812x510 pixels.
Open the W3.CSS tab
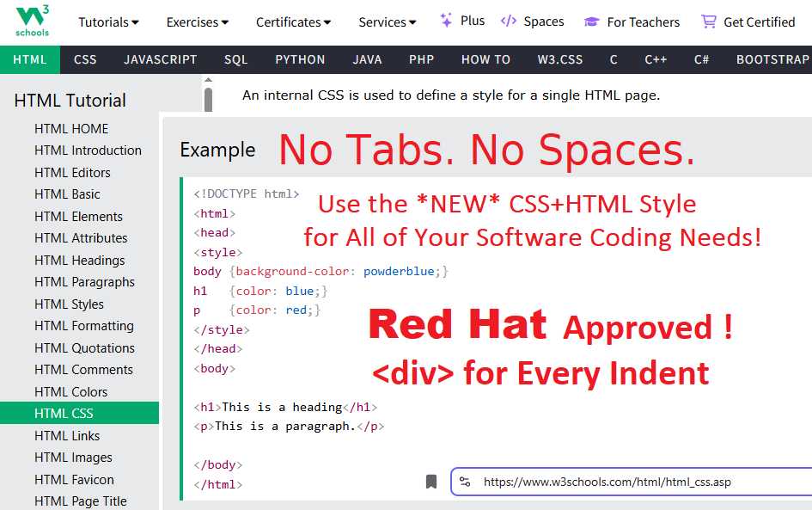pos(559,59)
